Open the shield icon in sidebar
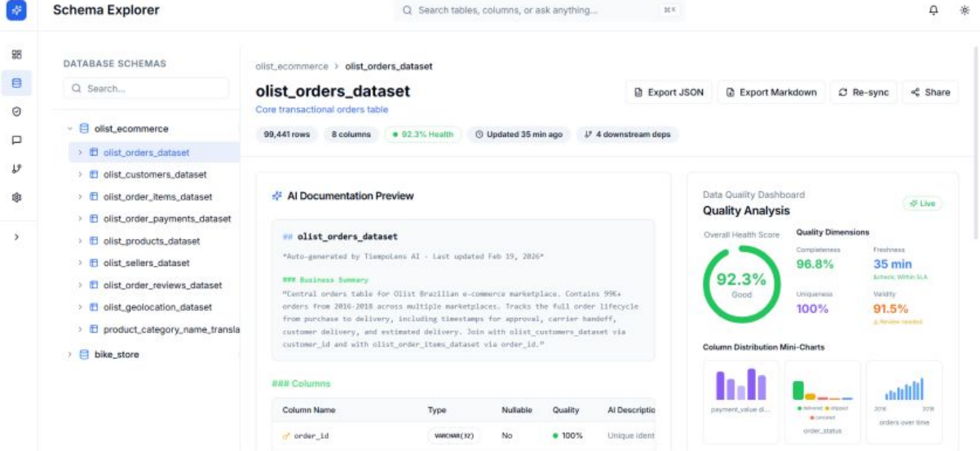The height and width of the screenshot is (451, 980). click(16, 111)
